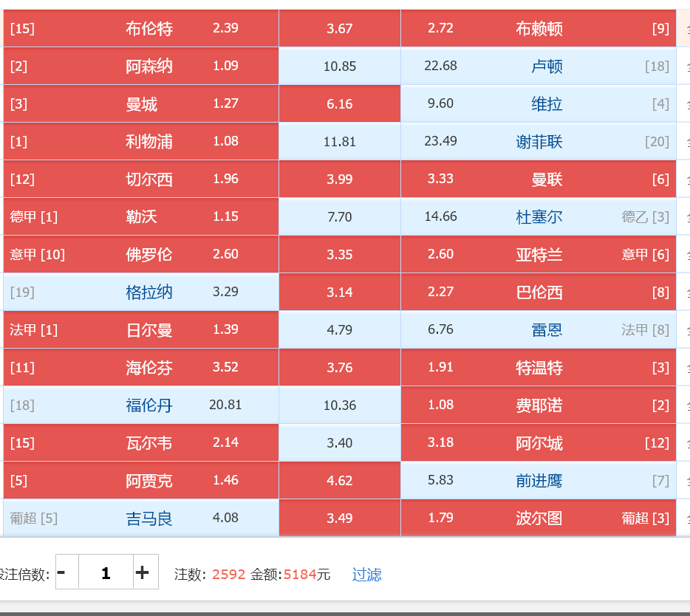Viewport: 690px width, 616px height.
Task: Toggle 海伦芬 home win 3.52
Action: (141, 367)
